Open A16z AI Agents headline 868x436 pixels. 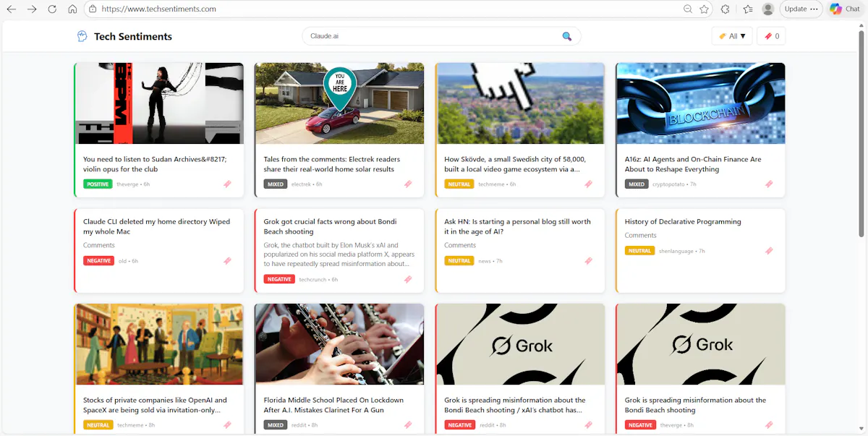pos(693,164)
